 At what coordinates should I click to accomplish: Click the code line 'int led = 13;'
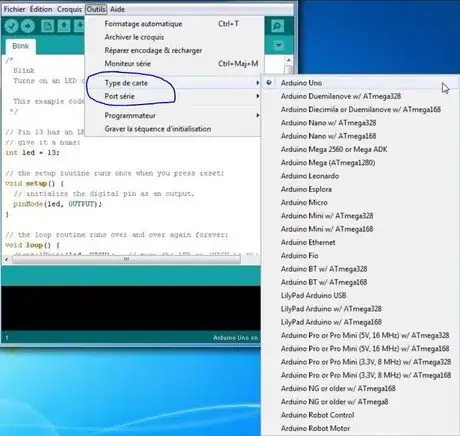32,153
